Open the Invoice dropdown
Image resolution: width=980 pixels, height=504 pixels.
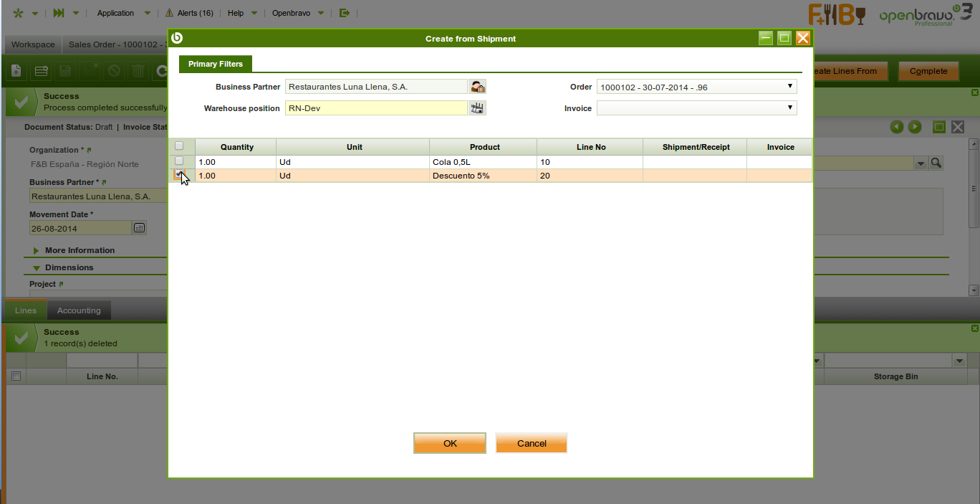[x=696, y=108]
